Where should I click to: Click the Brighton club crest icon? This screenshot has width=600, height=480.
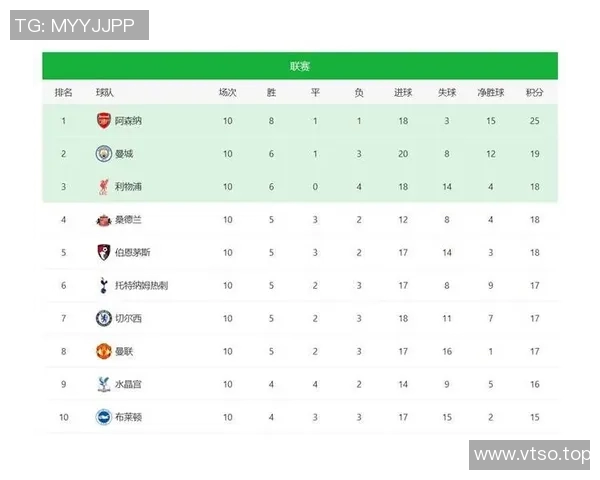click(x=103, y=416)
